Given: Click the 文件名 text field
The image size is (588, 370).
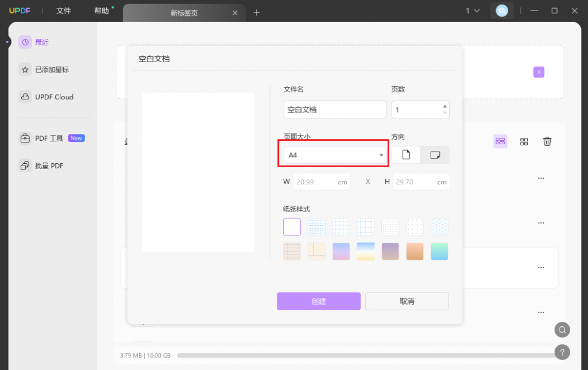Looking at the screenshot, I should [x=335, y=109].
